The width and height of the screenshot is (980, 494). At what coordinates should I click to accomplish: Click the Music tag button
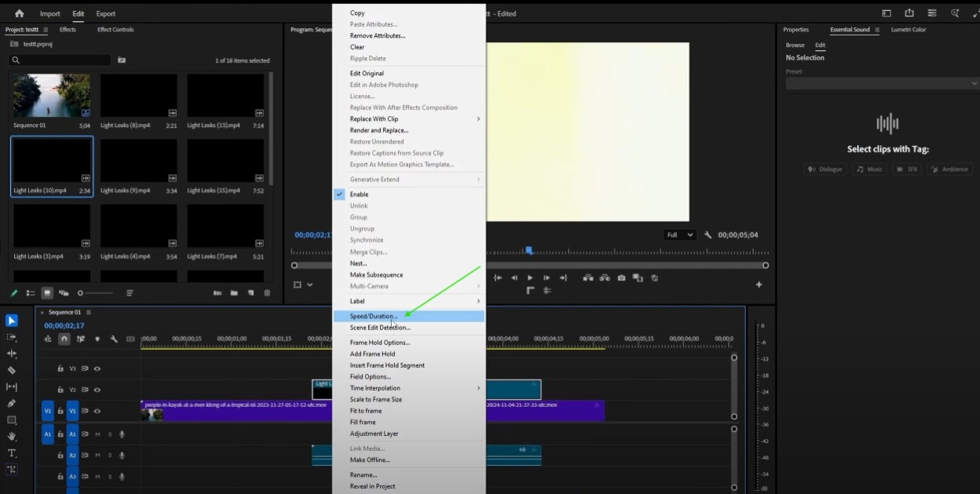point(870,169)
